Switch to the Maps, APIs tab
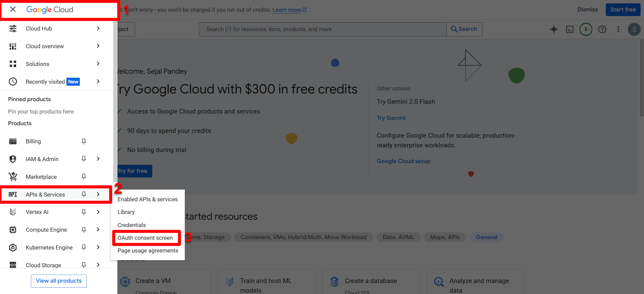644x294 pixels. coord(445,237)
